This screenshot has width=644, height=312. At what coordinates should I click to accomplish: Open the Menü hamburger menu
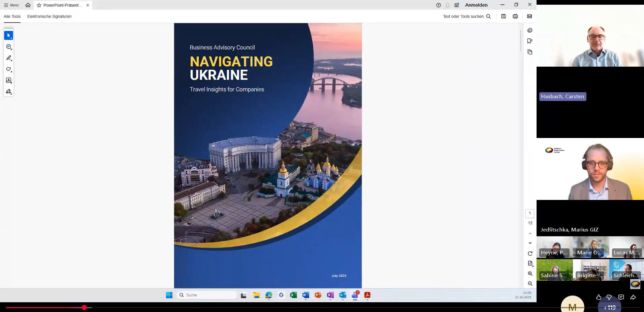[x=11, y=5]
